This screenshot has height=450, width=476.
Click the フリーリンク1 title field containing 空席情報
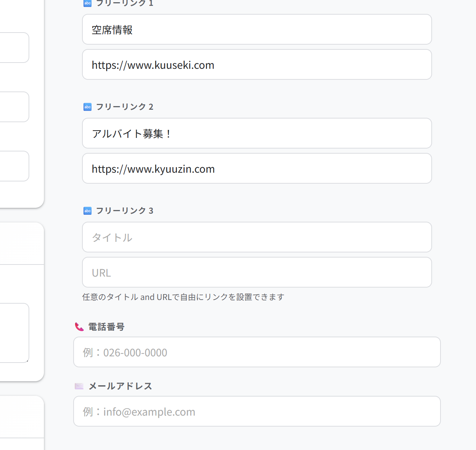pyautogui.click(x=257, y=29)
